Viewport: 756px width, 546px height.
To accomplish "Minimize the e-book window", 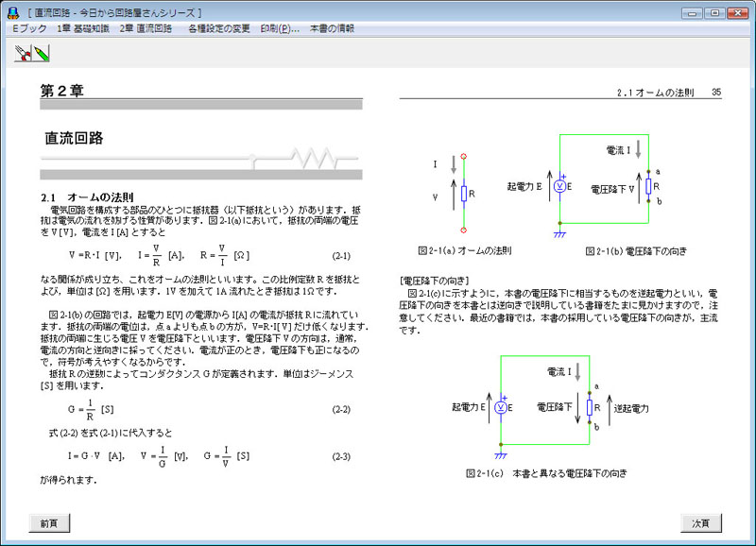I will (692, 13).
